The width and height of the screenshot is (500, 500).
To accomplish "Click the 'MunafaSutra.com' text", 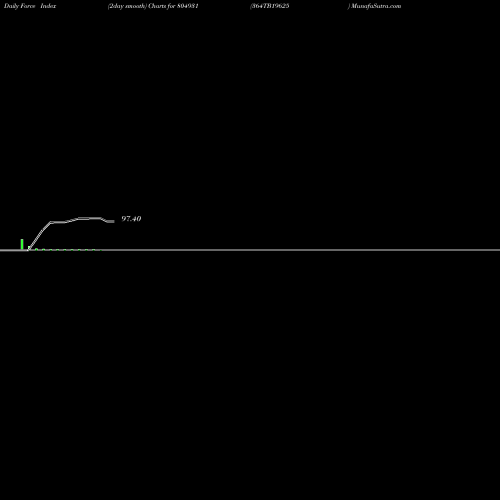I will pos(376,6).
